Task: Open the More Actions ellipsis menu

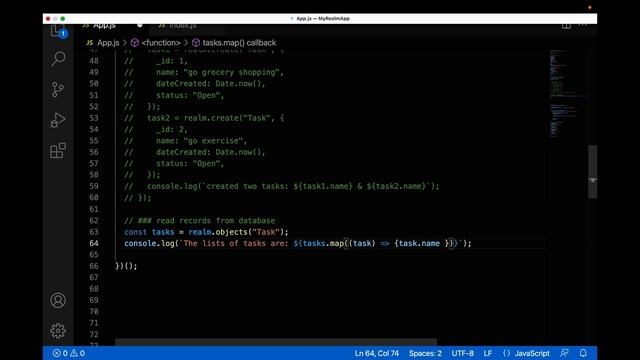Action: pos(583,26)
